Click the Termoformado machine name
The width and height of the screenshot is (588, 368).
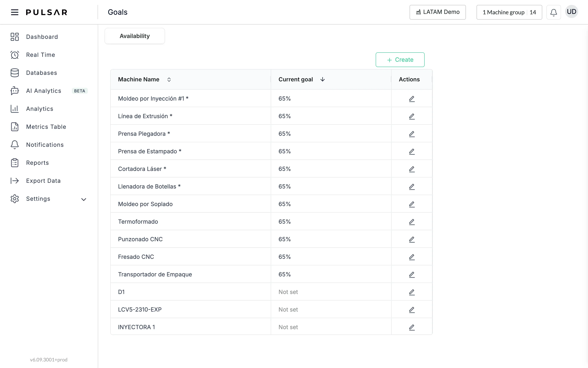tap(138, 222)
